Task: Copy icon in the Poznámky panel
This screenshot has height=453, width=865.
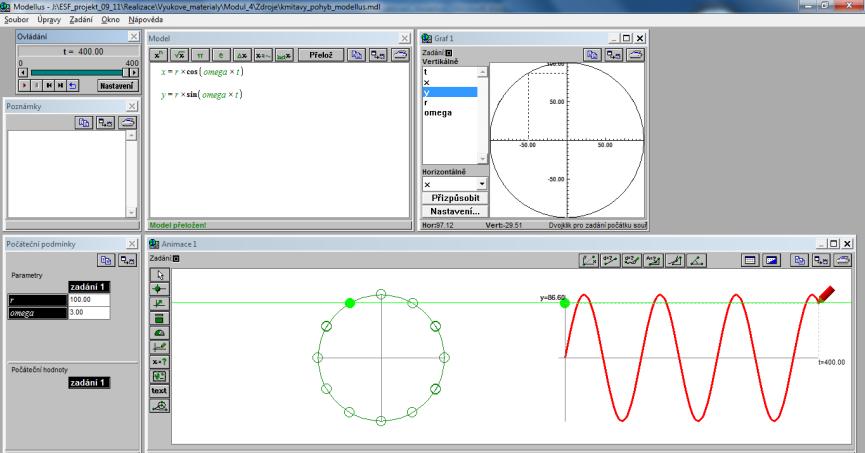Action: click(84, 122)
